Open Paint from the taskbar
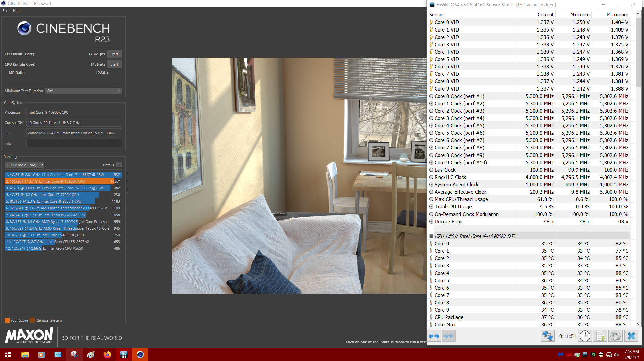 pyautogui.click(x=91, y=355)
